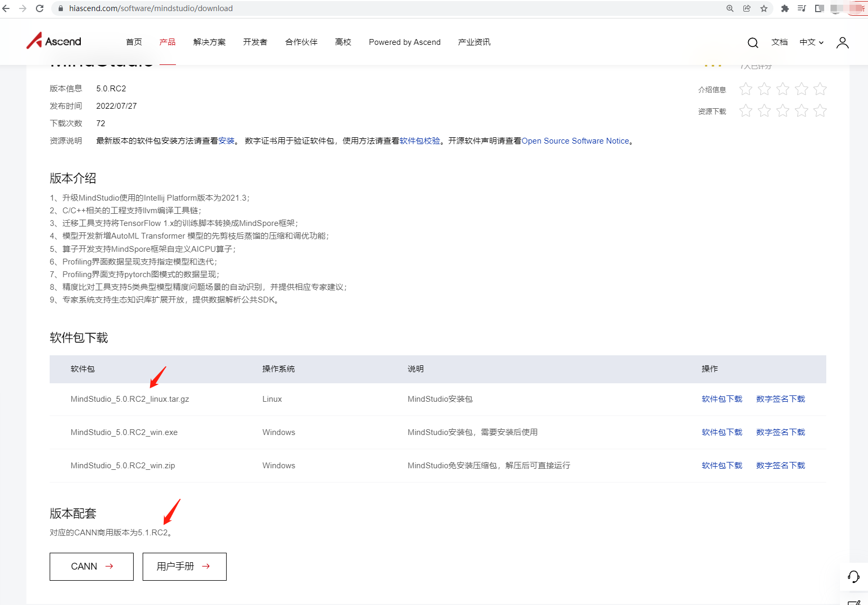Click the 软件包下载 section heading
Image resolution: width=868 pixels, height=605 pixels.
coord(79,338)
